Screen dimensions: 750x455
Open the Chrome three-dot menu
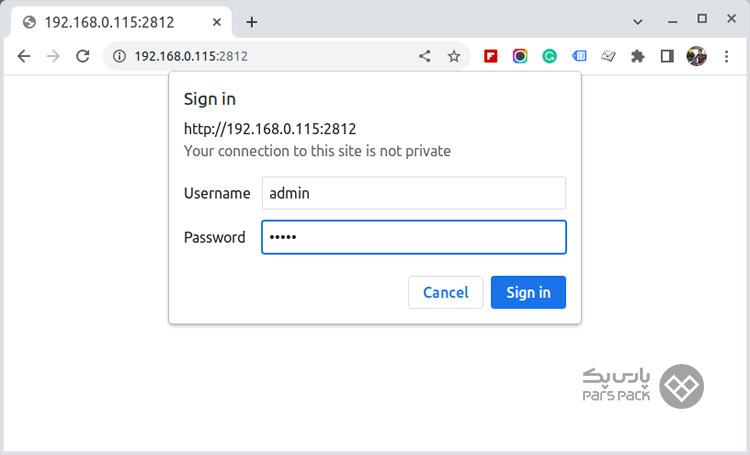[726, 56]
